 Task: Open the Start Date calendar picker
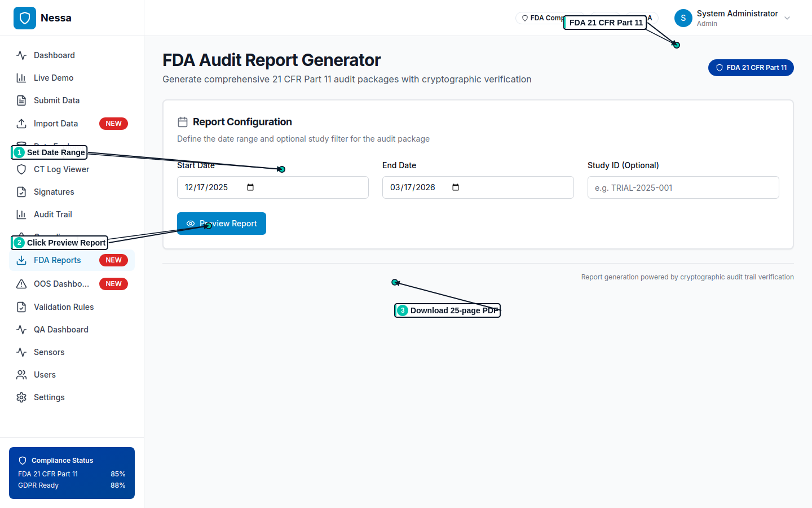coord(250,187)
